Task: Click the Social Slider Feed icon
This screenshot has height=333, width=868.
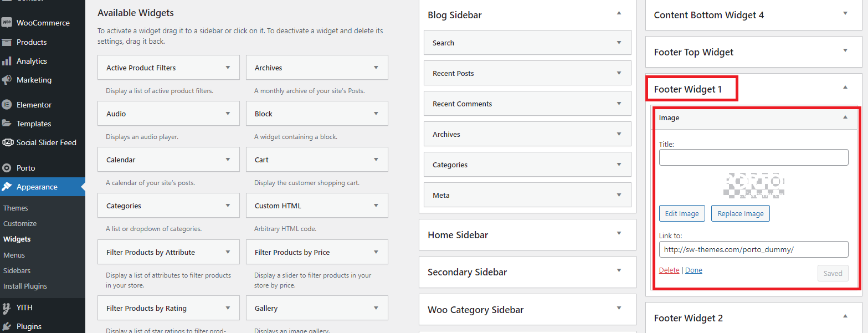Action: tap(7, 142)
